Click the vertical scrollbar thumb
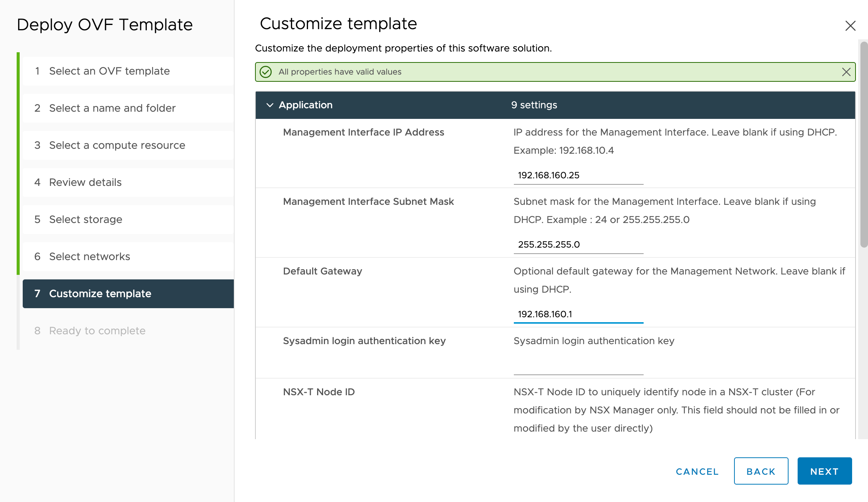Image resolution: width=868 pixels, height=502 pixels. [863, 144]
